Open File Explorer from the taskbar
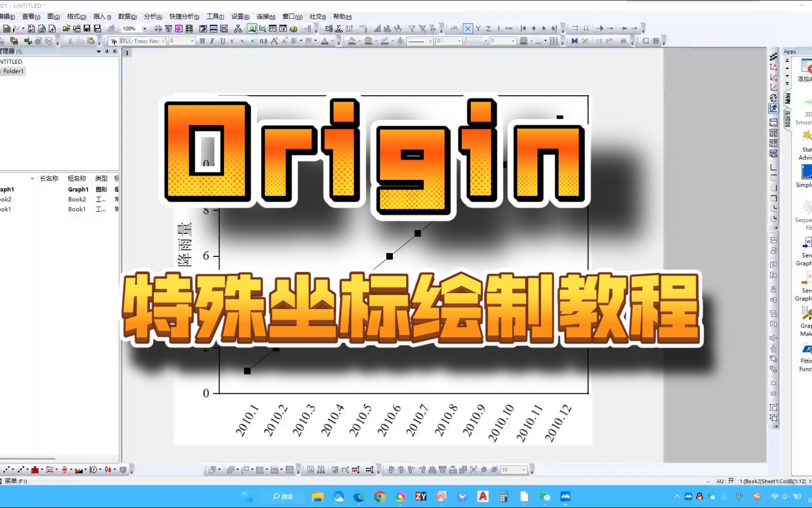This screenshot has height=508, width=812. point(318,496)
